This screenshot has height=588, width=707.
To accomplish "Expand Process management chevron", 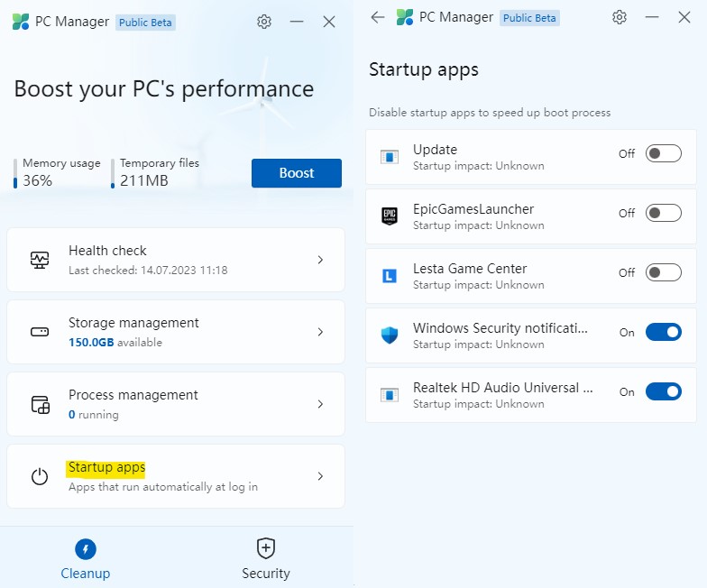I will (x=320, y=404).
